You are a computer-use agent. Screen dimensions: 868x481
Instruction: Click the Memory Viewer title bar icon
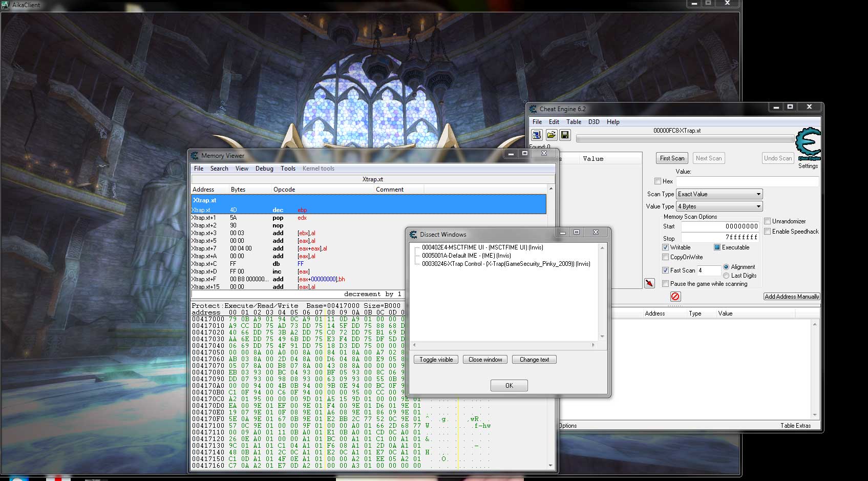[x=195, y=155]
